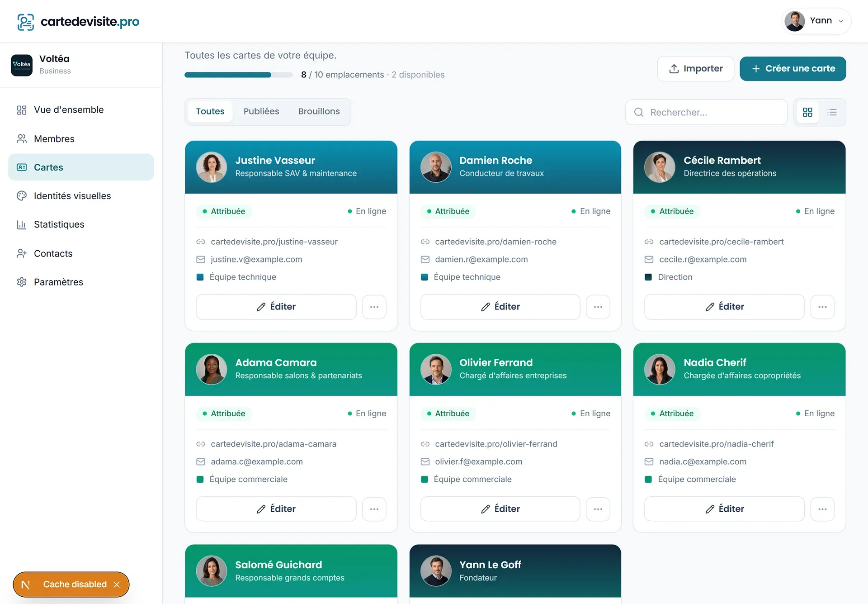Edit Damien Roche's card
The height and width of the screenshot is (604, 868).
[x=500, y=307]
